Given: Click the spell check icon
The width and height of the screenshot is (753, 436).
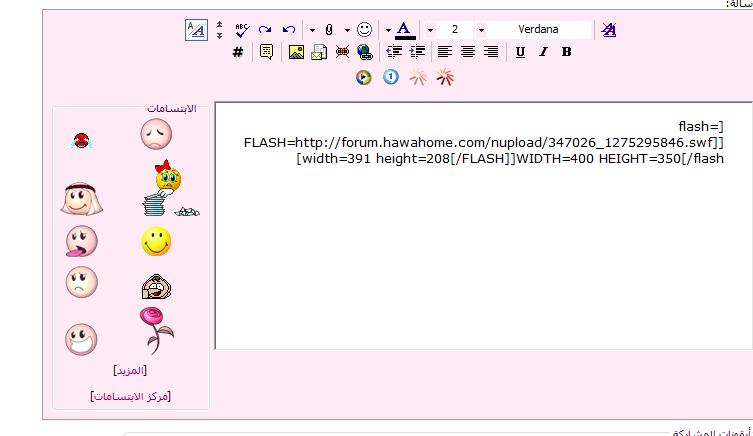Looking at the screenshot, I should click(242, 30).
